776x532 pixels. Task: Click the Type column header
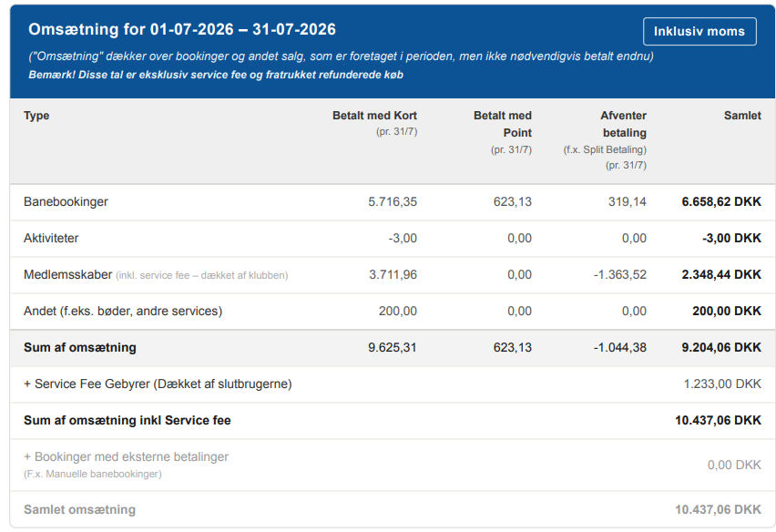[36, 116]
